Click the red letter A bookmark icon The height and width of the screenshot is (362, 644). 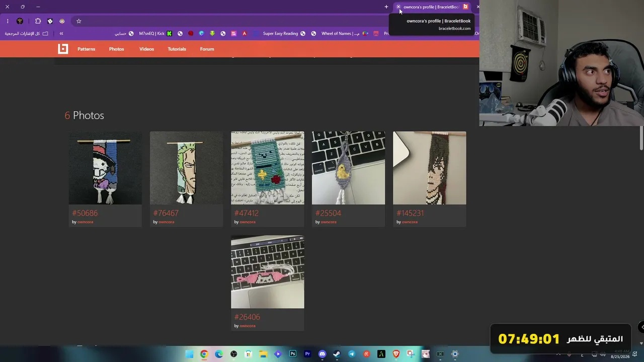point(245,34)
